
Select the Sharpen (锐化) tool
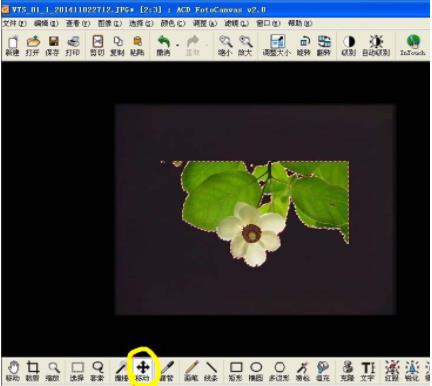click(x=412, y=368)
